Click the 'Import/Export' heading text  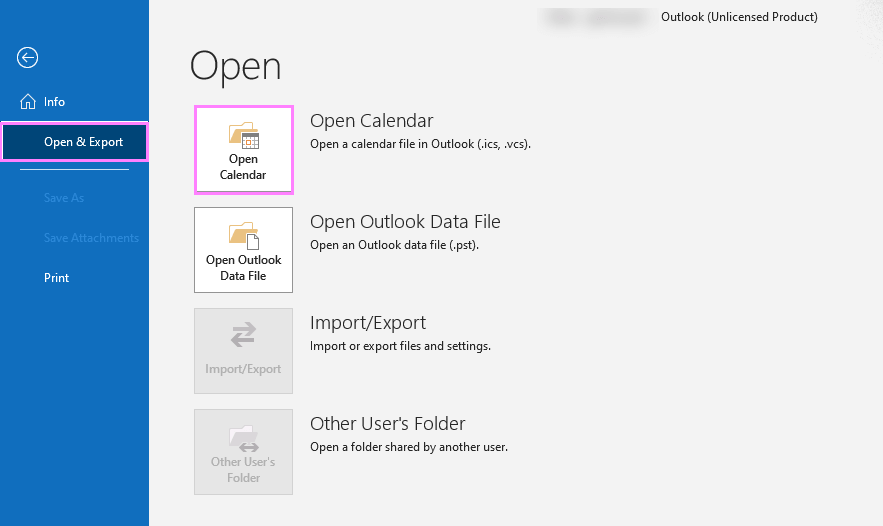368,323
